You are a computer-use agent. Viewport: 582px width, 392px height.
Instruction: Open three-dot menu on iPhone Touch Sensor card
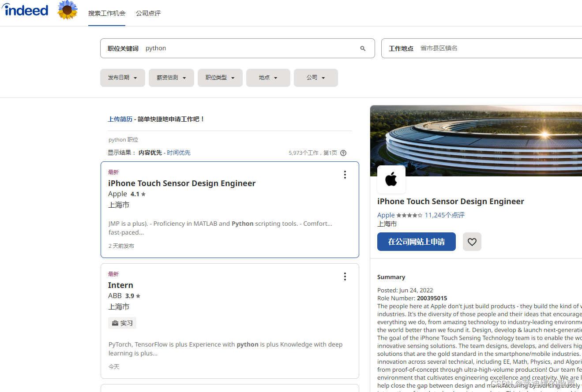(x=345, y=175)
